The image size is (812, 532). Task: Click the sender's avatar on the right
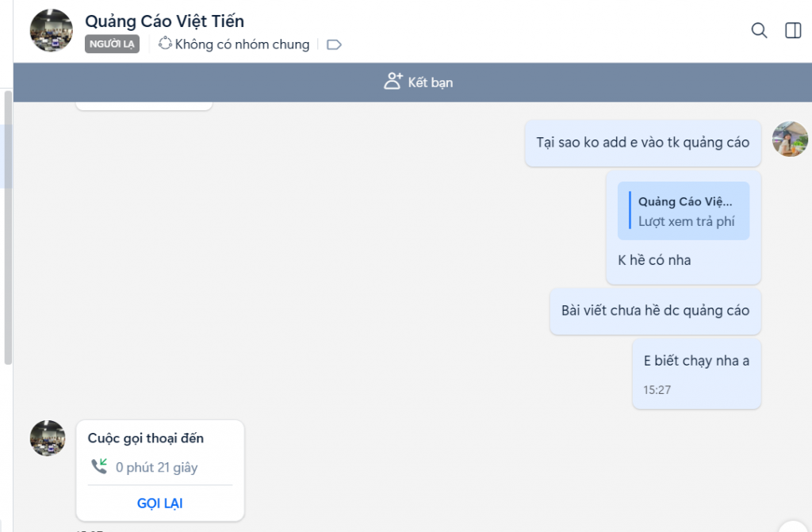[x=790, y=139]
